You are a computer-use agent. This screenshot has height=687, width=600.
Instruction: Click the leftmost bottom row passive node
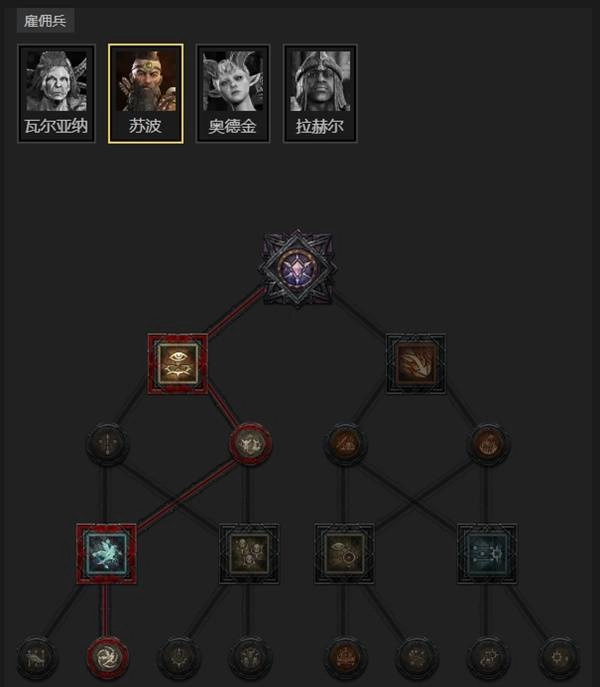click(x=37, y=658)
